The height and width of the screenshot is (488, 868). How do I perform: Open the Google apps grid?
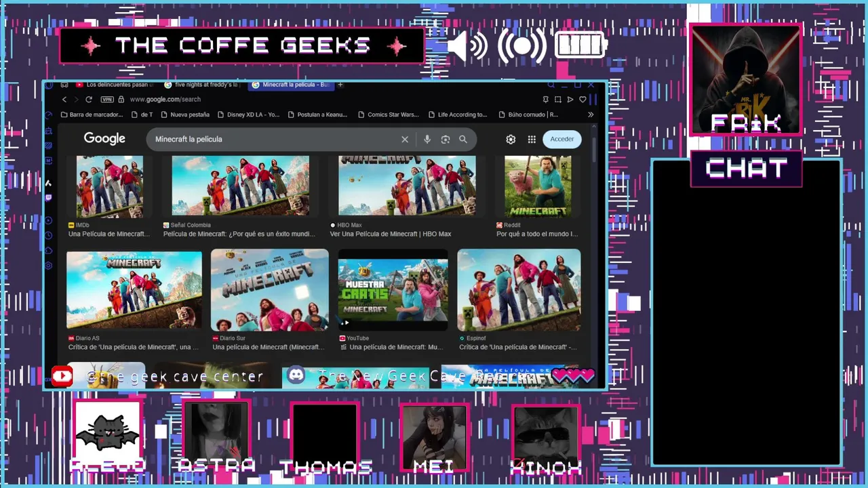click(532, 139)
